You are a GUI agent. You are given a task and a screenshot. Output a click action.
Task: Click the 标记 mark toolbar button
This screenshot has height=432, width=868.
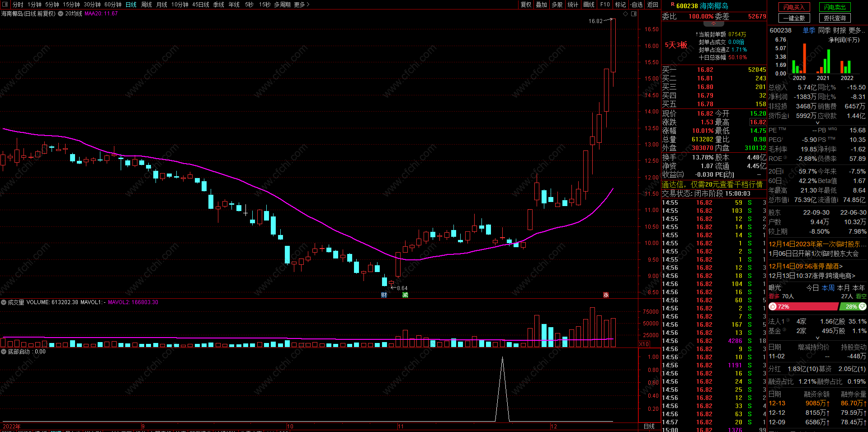[621, 5]
